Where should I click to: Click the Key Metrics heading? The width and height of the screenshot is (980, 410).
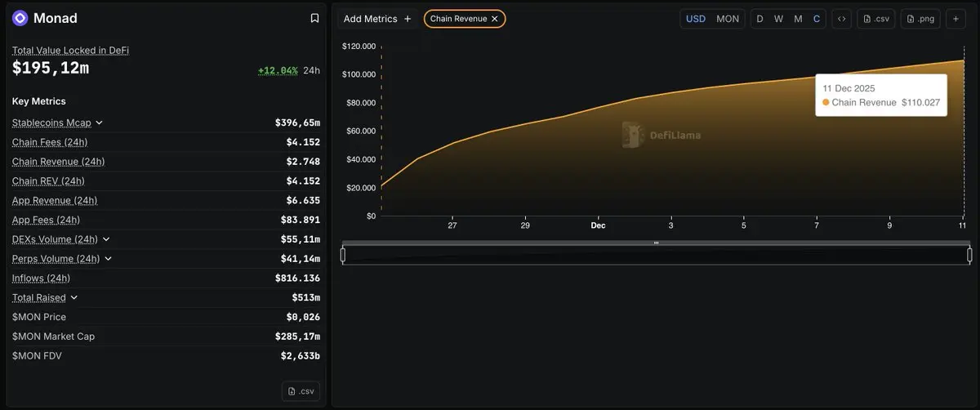tap(39, 101)
